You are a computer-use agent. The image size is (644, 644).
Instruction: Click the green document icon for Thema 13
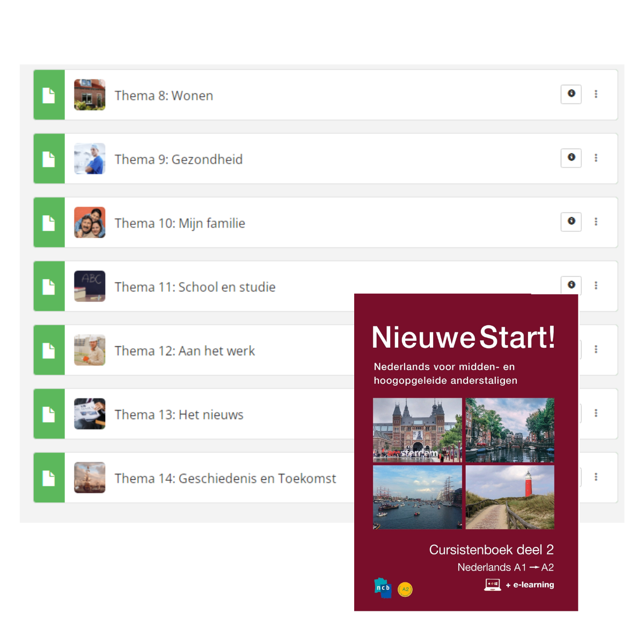[x=49, y=415]
